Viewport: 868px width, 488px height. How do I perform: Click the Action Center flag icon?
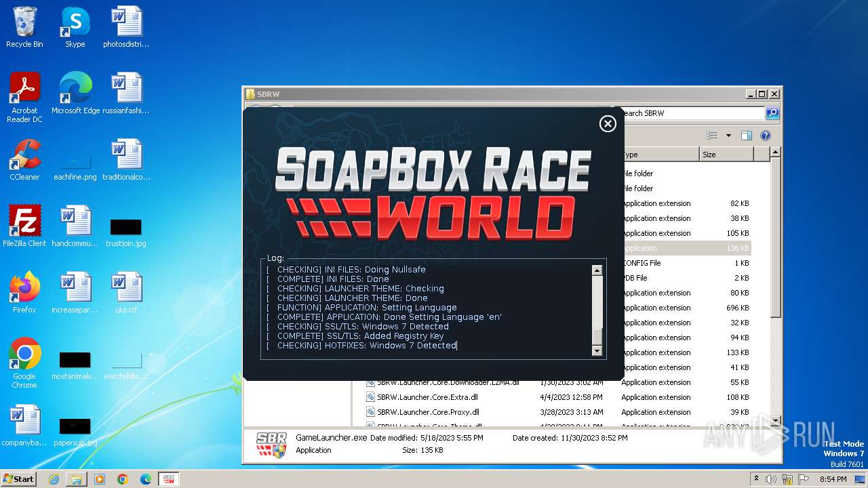click(x=804, y=479)
